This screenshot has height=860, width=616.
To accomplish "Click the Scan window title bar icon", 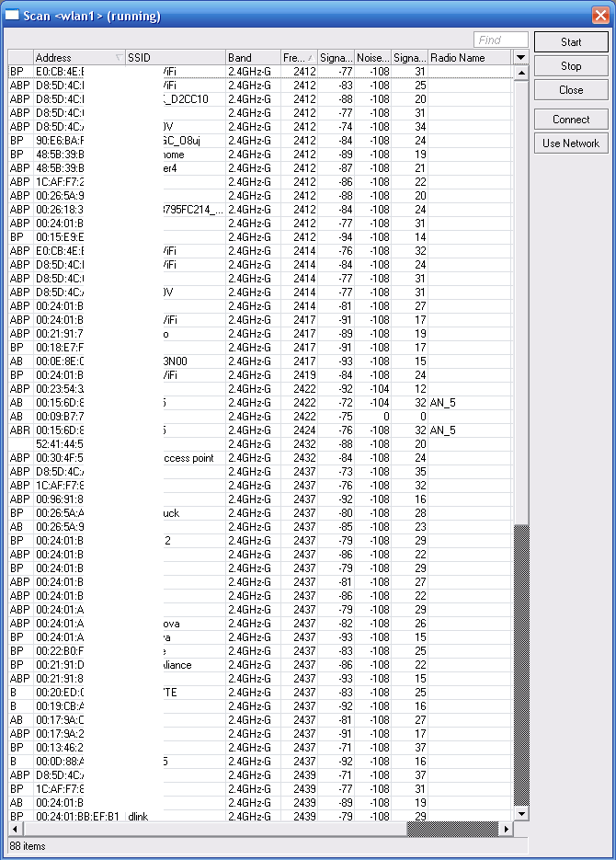I will [12, 15].
